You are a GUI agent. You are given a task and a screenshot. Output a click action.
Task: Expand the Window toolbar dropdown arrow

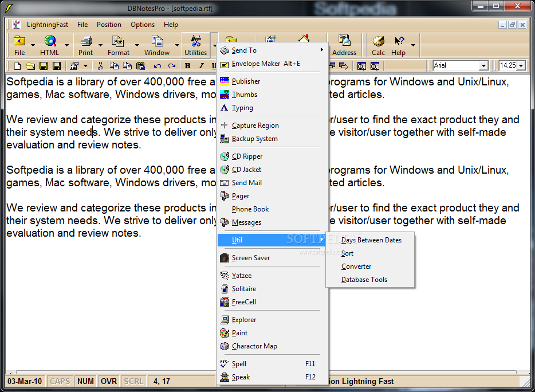[x=177, y=45]
